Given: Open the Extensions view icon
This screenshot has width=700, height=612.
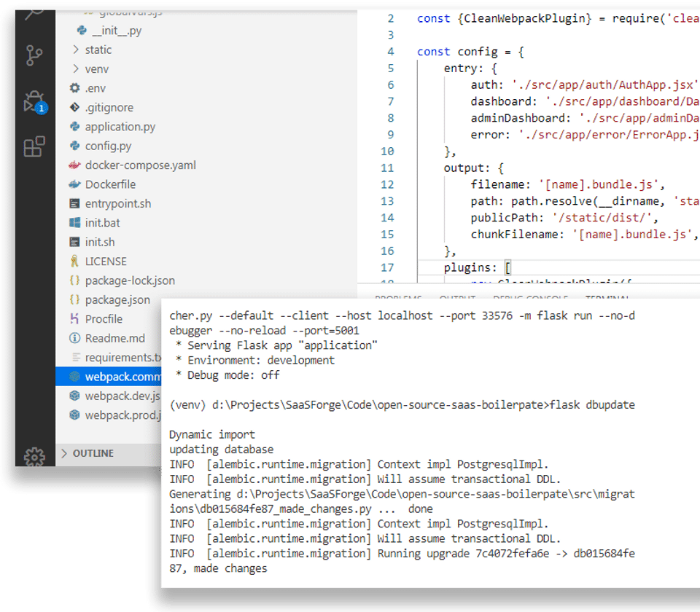Looking at the screenshot, I should 34,146.
